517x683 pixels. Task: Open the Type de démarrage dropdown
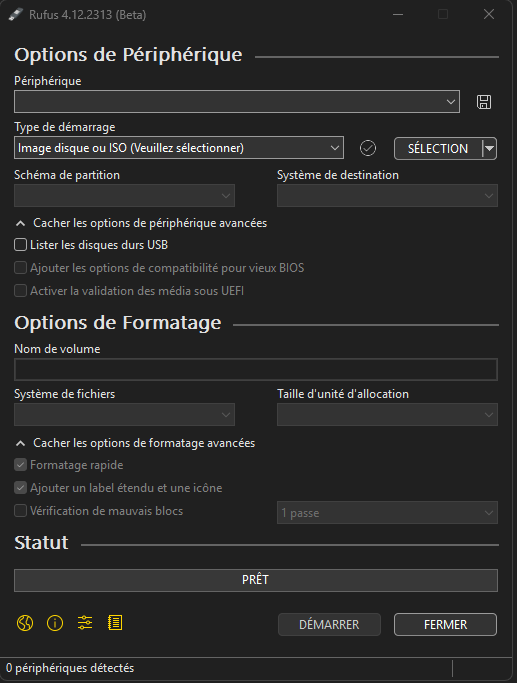coord(179,148)
